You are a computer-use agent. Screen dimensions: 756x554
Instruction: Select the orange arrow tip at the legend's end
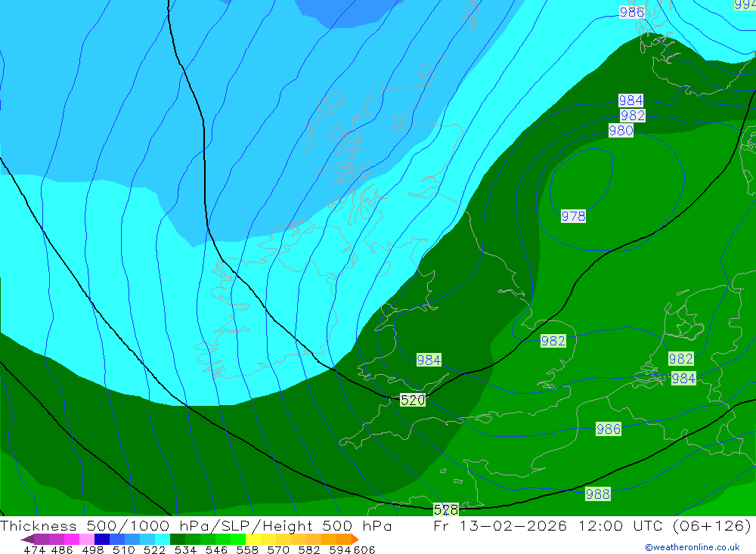(355, 539)
